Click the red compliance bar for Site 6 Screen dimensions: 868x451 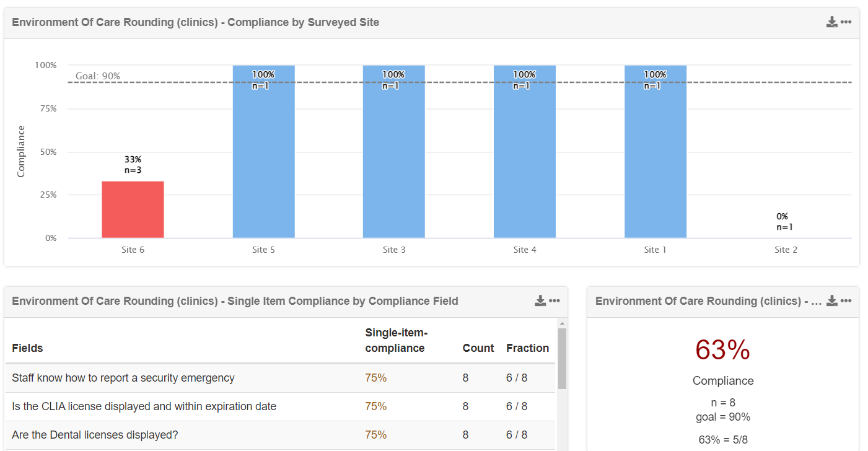click(133, 209)
